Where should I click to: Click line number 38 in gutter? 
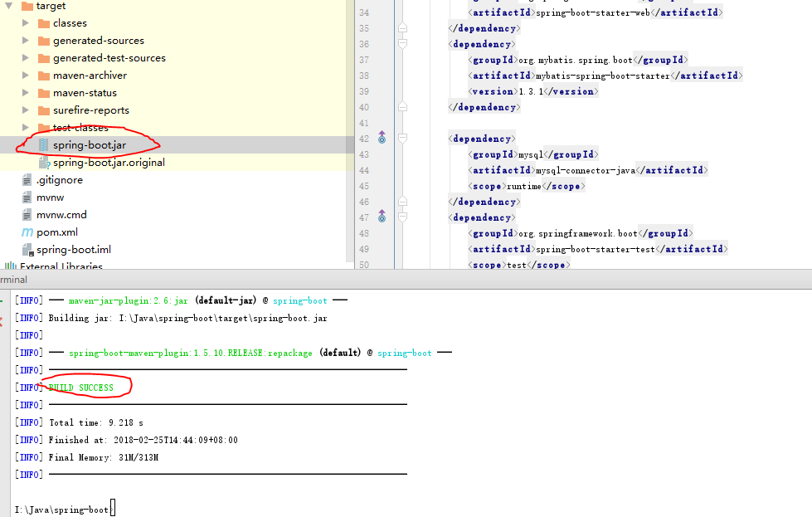point(364,76)
